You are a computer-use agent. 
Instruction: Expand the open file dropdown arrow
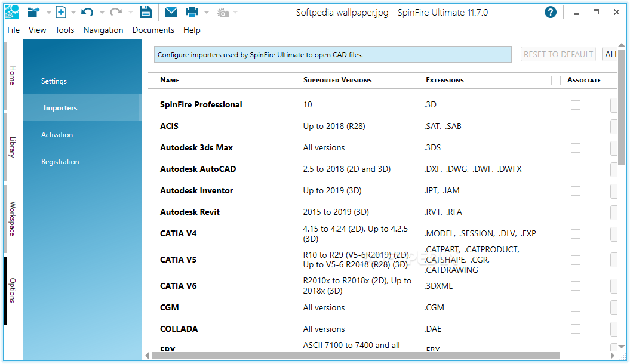coord(48,13)
